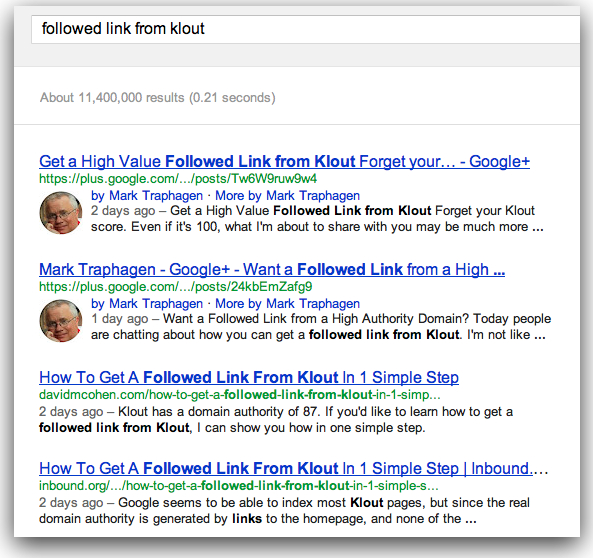Open "Get a High Value Followed Link from Klout" result

point(284,162)
